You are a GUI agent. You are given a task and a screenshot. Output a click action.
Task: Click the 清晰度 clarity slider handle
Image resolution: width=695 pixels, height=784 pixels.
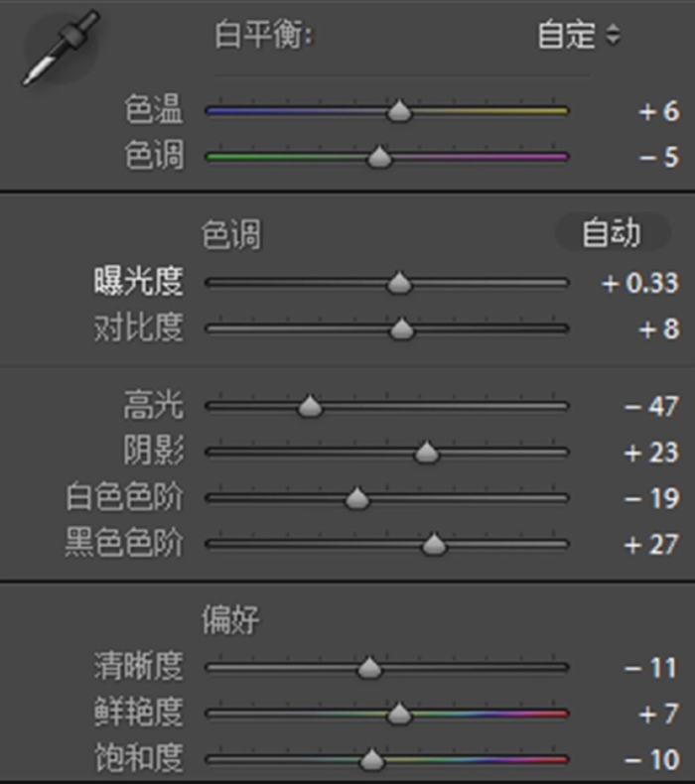pos(369,668)
